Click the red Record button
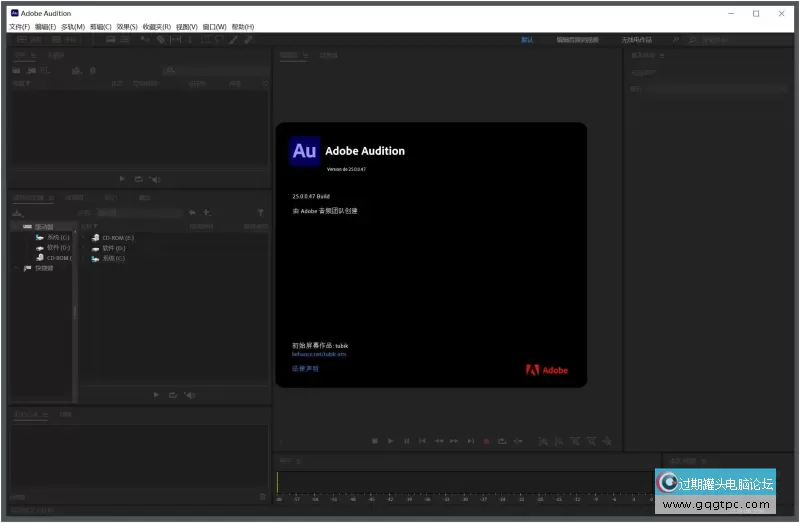 (487, 441)
